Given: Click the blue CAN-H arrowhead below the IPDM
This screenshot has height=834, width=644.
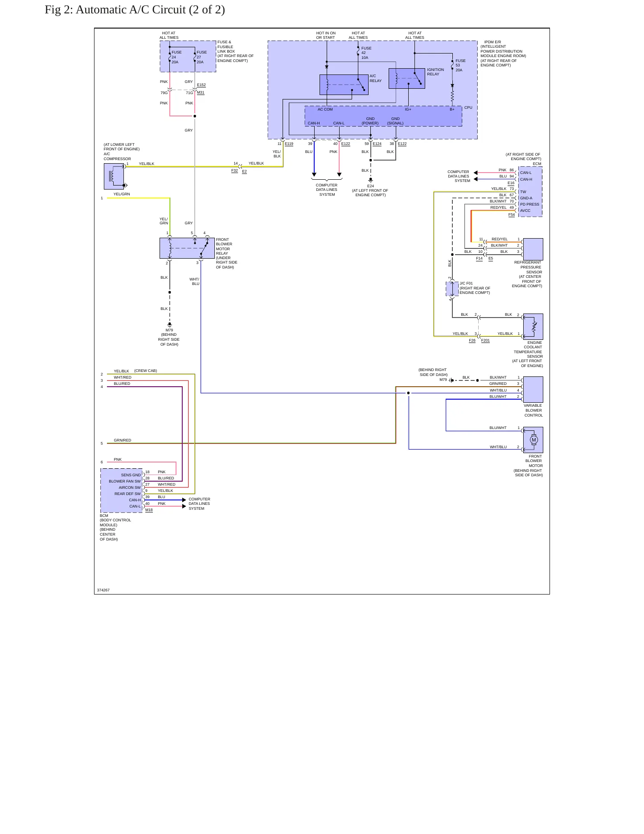Looking at the screenshot, I should pos(314,174).
